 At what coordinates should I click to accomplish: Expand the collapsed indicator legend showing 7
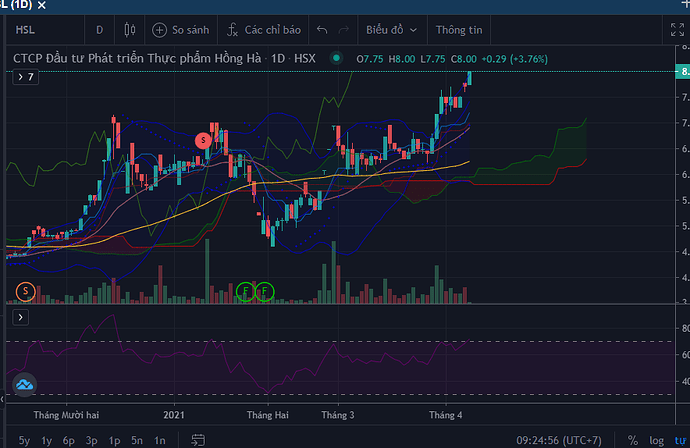25,77
